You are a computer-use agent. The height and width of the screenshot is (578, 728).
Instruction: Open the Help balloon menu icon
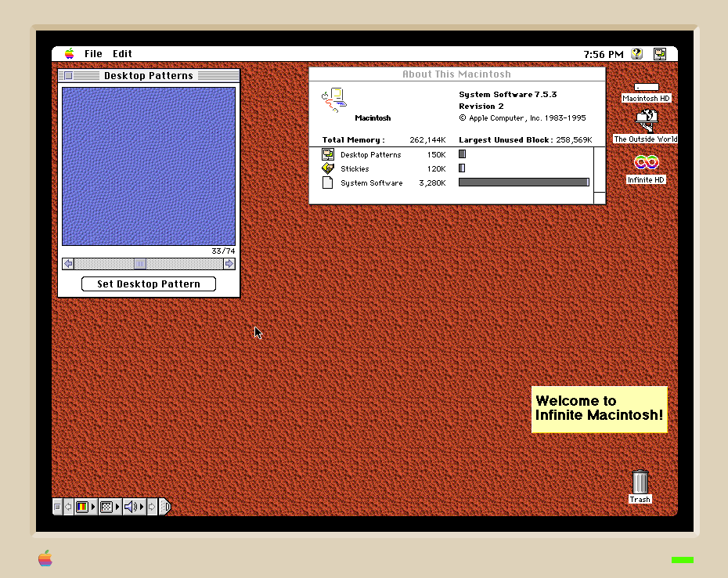pos(637,54)
